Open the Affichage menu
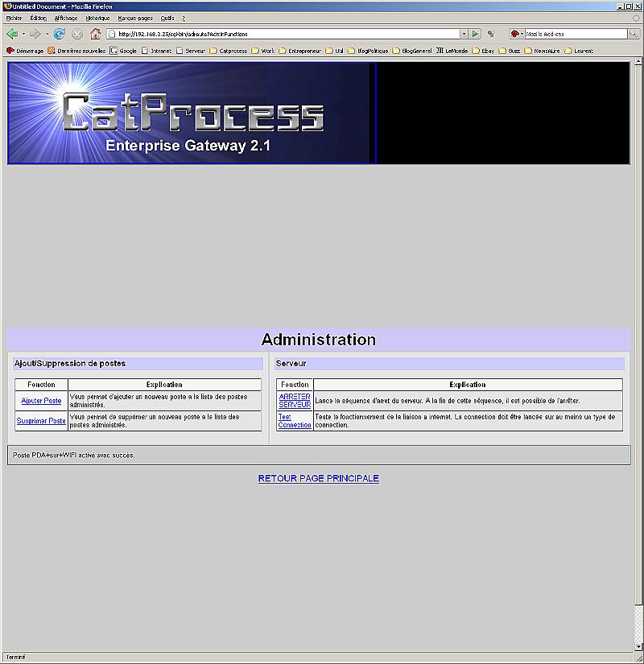Screen dimensions: 644x664 tap(66, 19)
